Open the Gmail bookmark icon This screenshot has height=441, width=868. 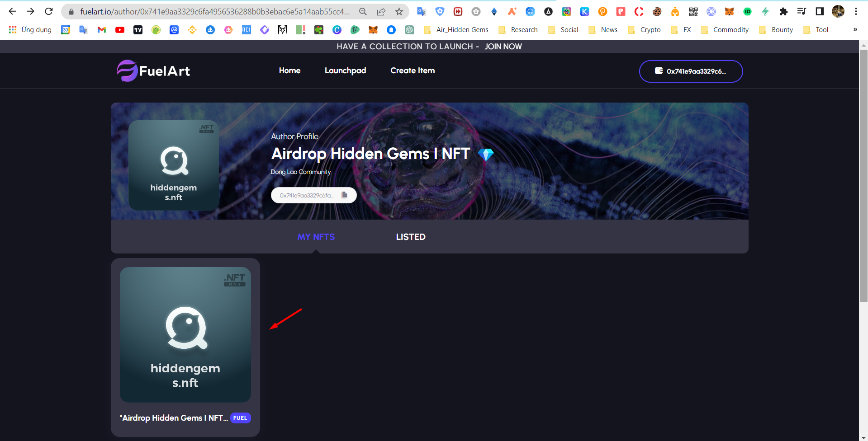102,30
